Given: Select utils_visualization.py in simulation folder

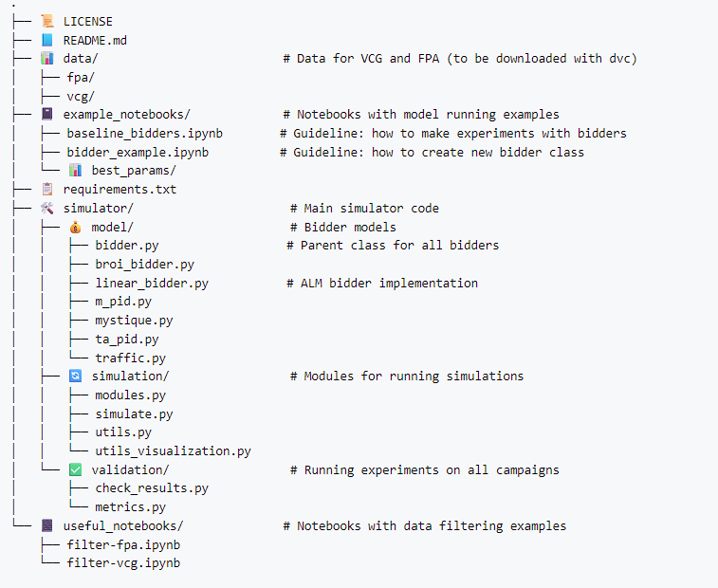Looking at the screenshot, I should 173,451.
